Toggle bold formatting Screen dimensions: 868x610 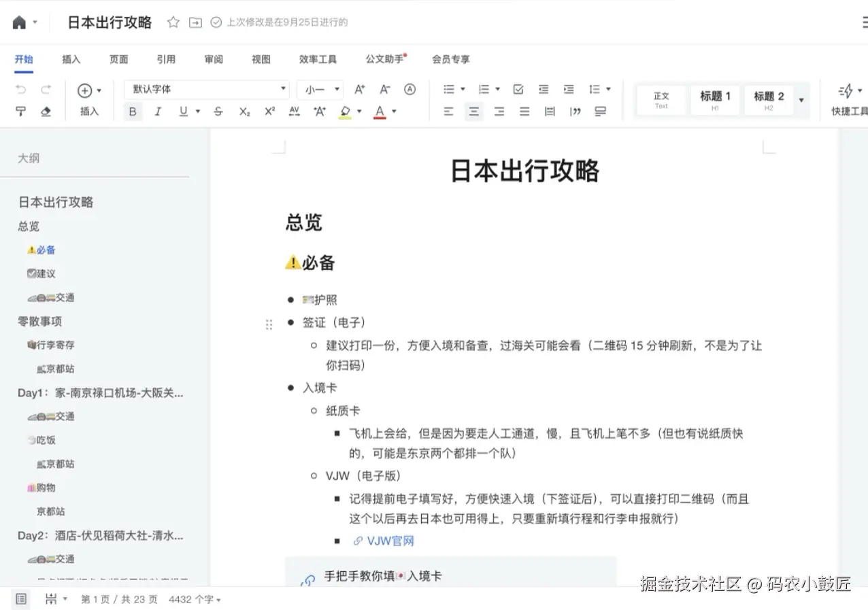click(133, 112)
